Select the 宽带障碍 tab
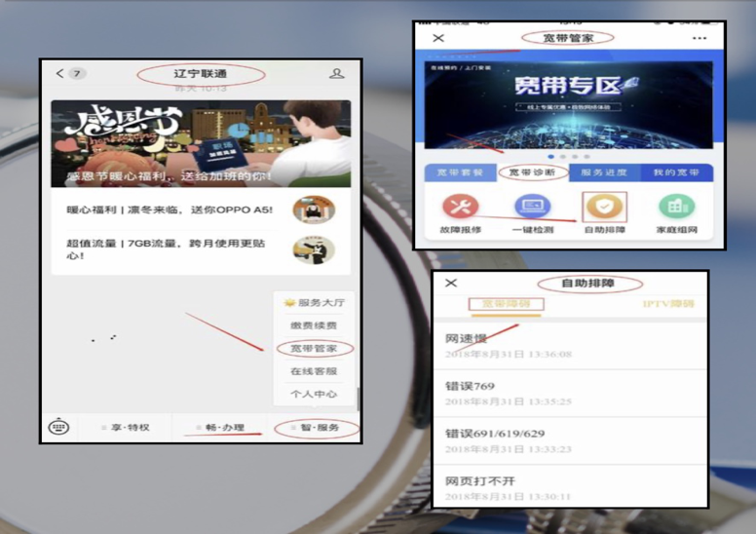Image resolution: width=756 pixels, height=534 pixels. point(507,304)
